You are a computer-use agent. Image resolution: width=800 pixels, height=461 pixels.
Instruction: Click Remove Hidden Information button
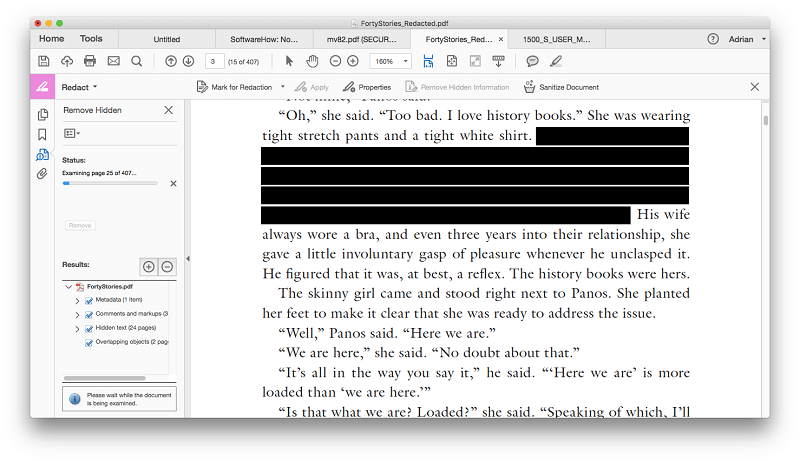coord(457,87)
